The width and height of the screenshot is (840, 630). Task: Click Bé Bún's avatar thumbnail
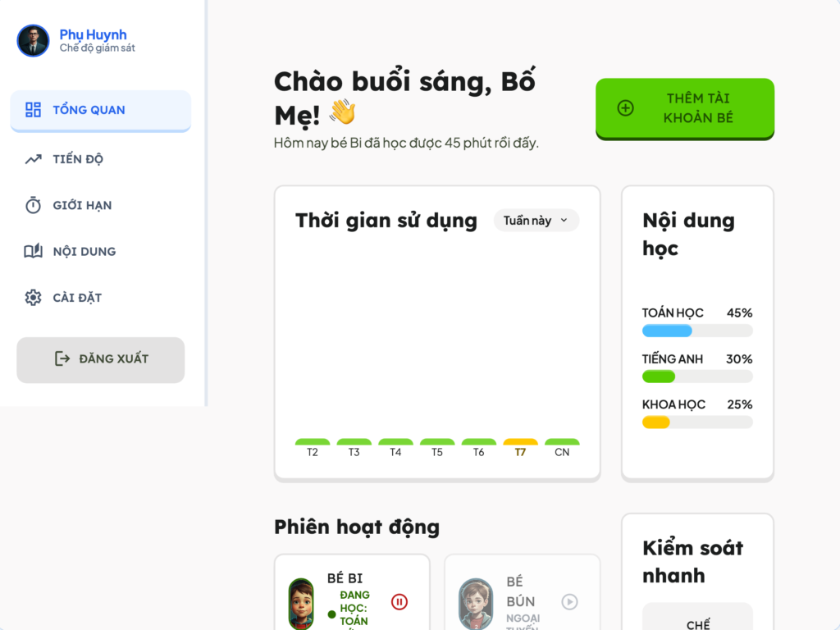(x=475, y=605)
